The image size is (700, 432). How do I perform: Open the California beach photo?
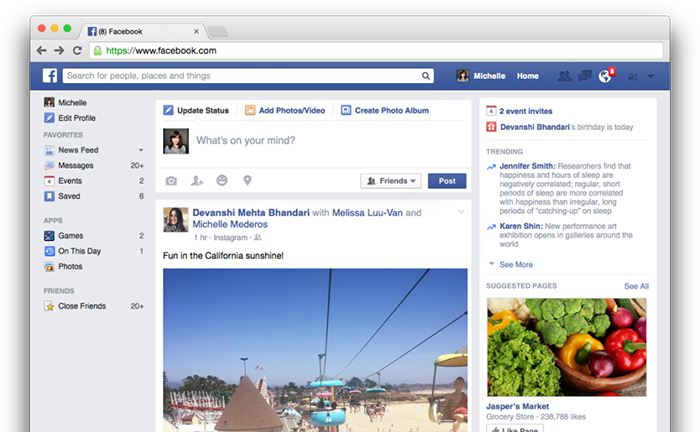[315, 350]
